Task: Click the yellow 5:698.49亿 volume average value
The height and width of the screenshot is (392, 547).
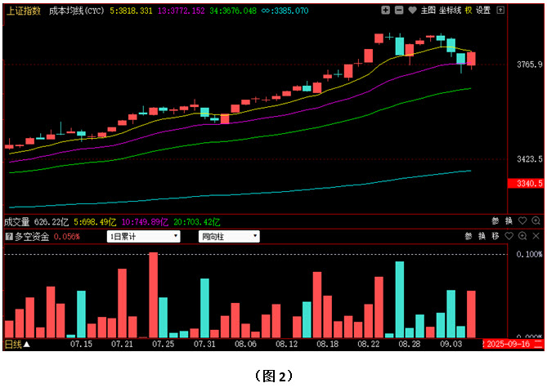Action: click(x=95, y=222)
